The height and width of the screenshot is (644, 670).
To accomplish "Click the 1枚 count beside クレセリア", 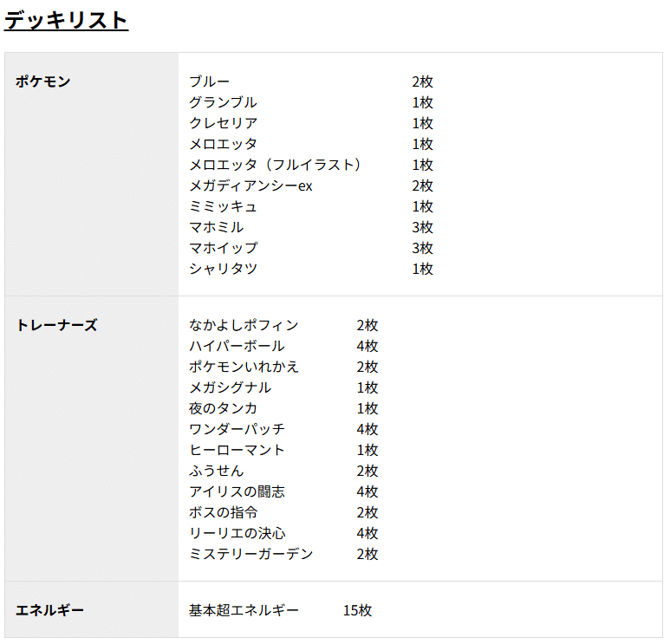I will click(423, 123).
